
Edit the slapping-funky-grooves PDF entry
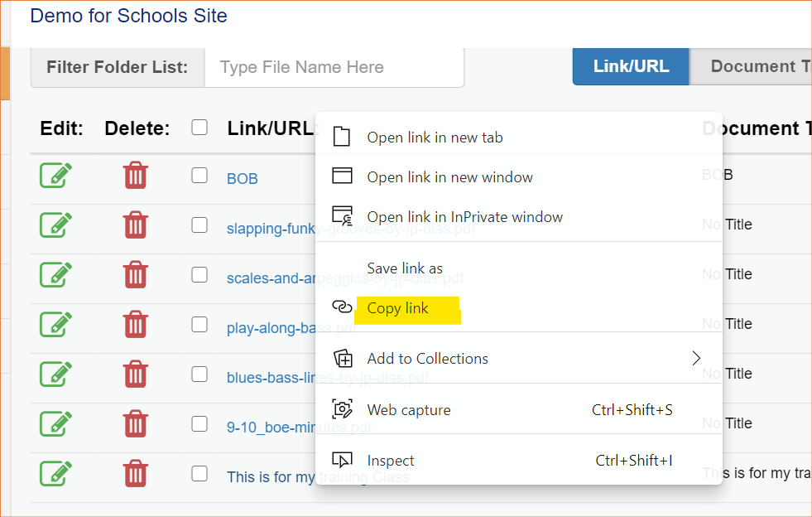click(55, 225)
